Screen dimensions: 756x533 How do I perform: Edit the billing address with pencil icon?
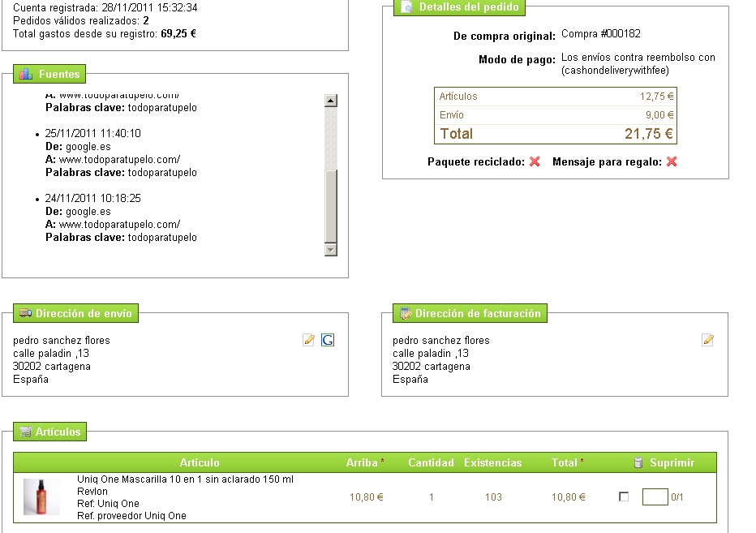708,340
